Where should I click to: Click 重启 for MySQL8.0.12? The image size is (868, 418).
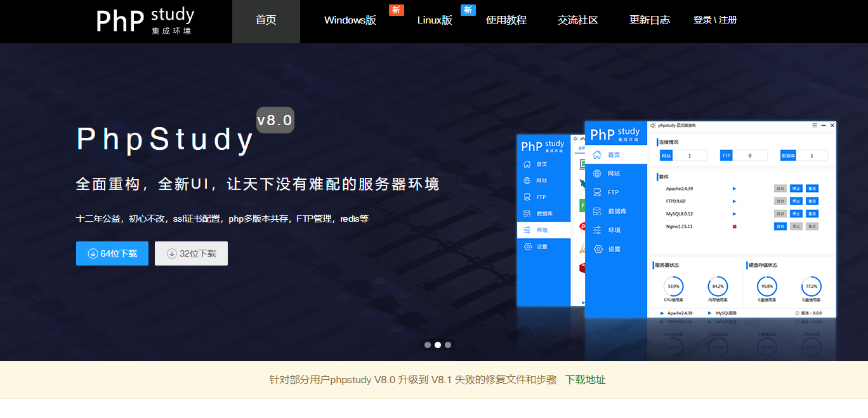[812, 213]
